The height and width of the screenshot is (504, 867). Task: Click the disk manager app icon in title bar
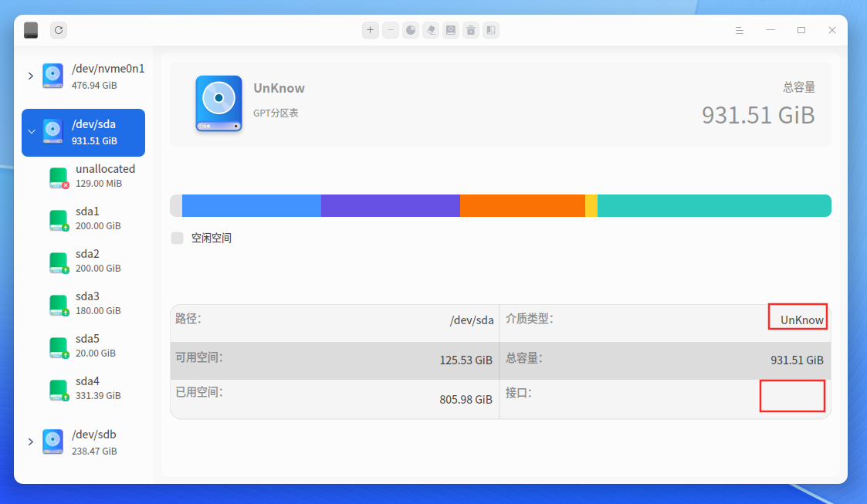[x=31, y=30]
